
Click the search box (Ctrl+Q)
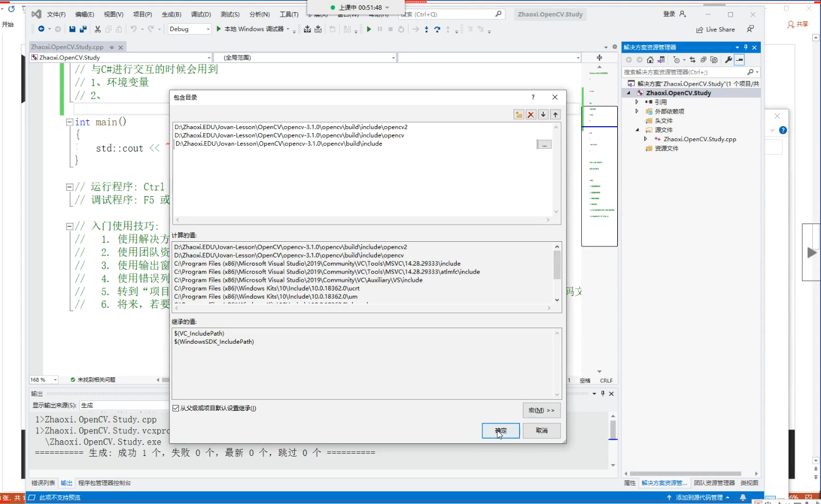[452, 14]
